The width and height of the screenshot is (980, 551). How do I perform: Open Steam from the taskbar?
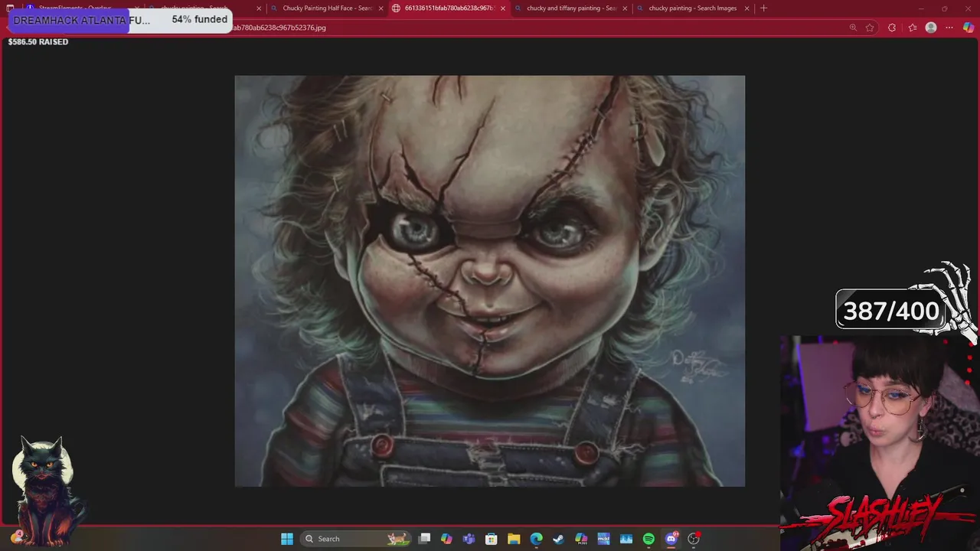pos(559,539)
